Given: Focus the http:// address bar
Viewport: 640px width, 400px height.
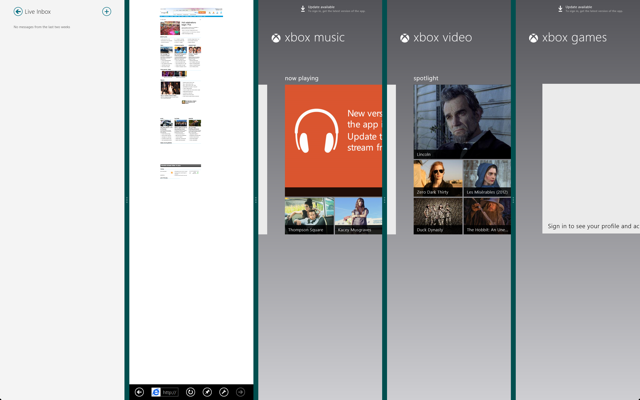Looking at the screenshot, I should [x=169, y=392].
